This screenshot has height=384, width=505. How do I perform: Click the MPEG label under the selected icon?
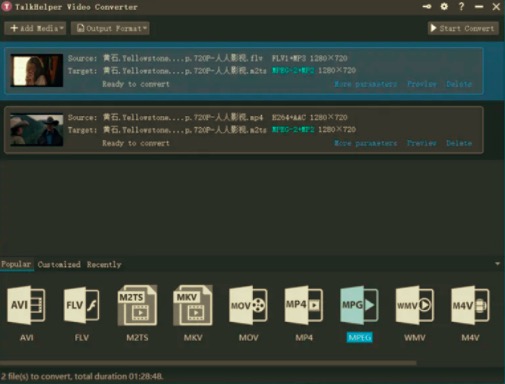pos(359,338)
